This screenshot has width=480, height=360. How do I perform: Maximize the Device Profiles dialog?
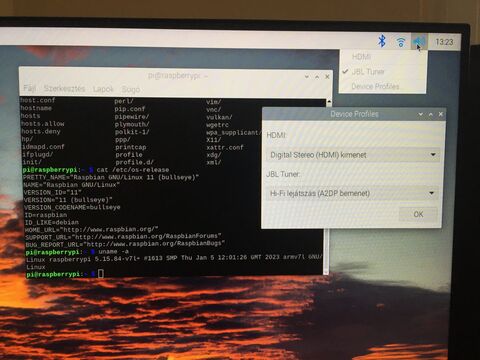click(431, 114)
